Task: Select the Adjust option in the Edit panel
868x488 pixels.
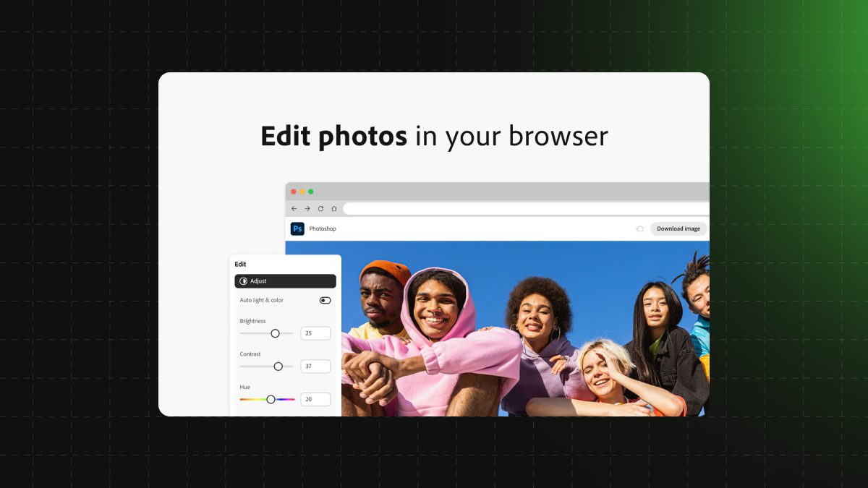Action: click(x=285, y=281)
